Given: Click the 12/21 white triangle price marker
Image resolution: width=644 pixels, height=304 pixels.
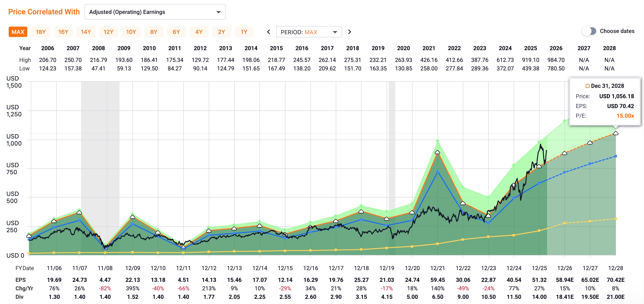Looking at the screenshot, I should tap(437, 152).
